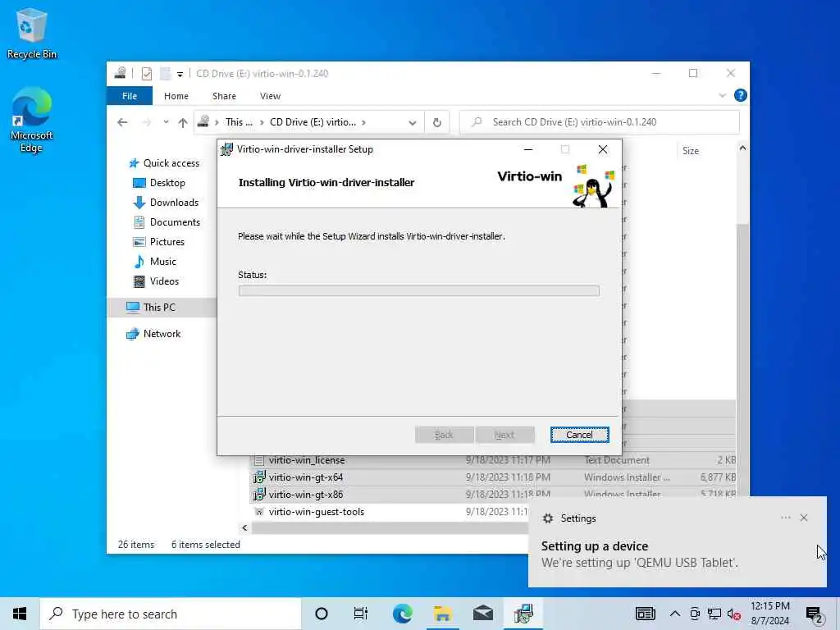
Task: Go up one folder level
Action: click(183, 122)
